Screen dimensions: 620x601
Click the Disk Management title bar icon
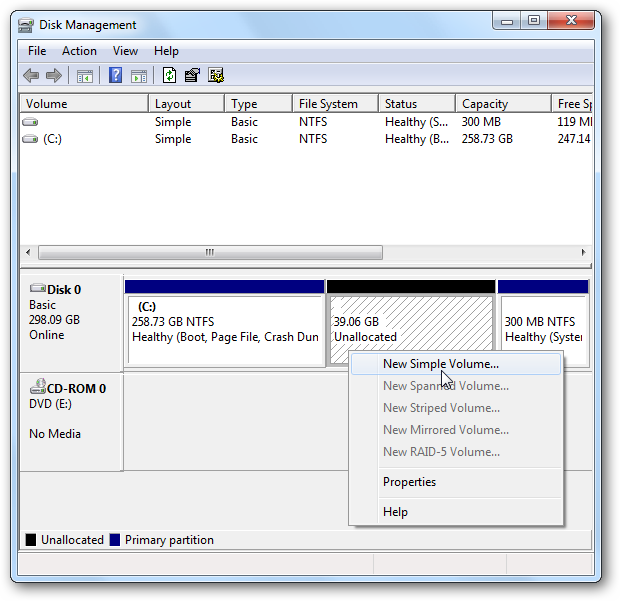coord(26,25)
